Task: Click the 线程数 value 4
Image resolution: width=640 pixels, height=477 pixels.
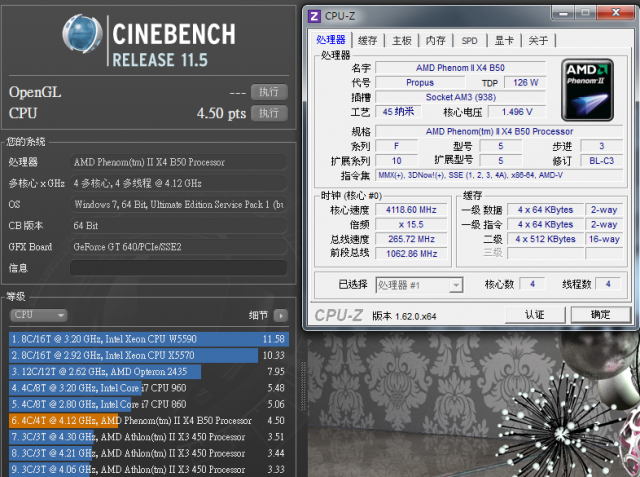Action: pos(608,284)
